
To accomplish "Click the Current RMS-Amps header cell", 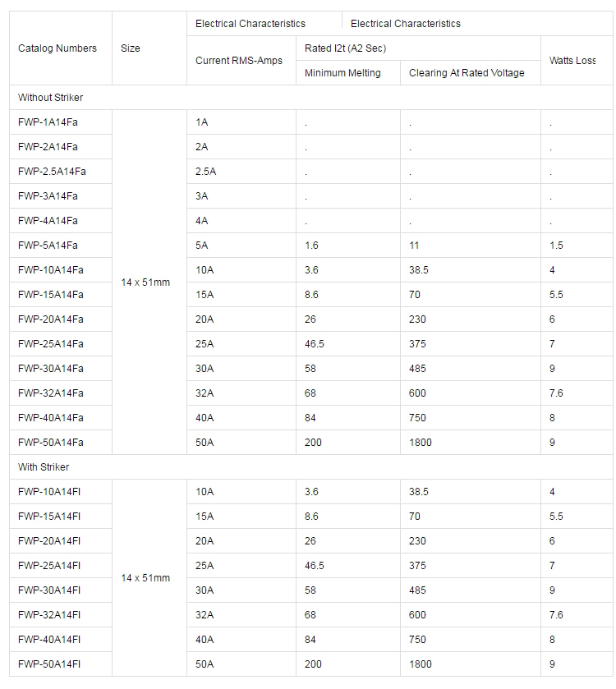I will pos(239,61).
